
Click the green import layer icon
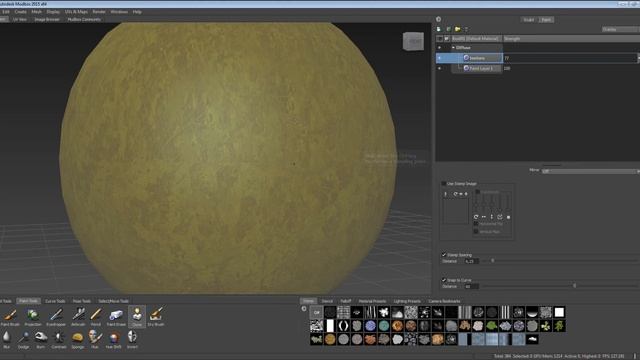pos(448,29)
